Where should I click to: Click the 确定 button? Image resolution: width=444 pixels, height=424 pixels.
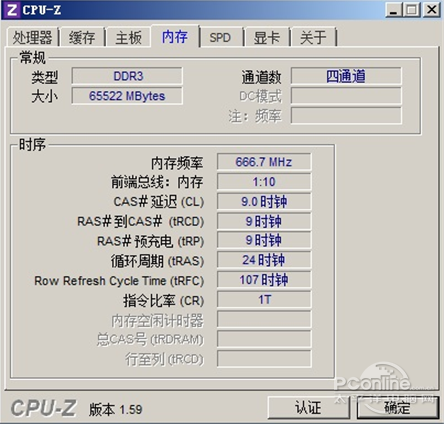click(397, 407)
